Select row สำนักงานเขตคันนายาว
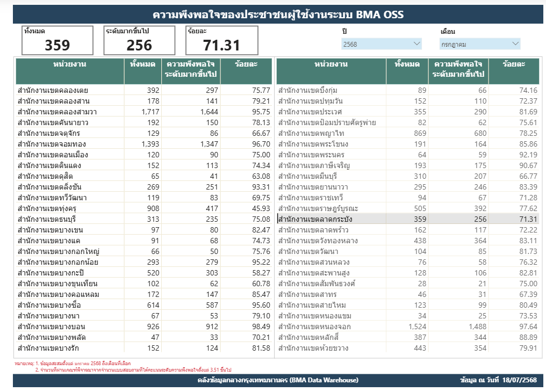 click(144, 123)
